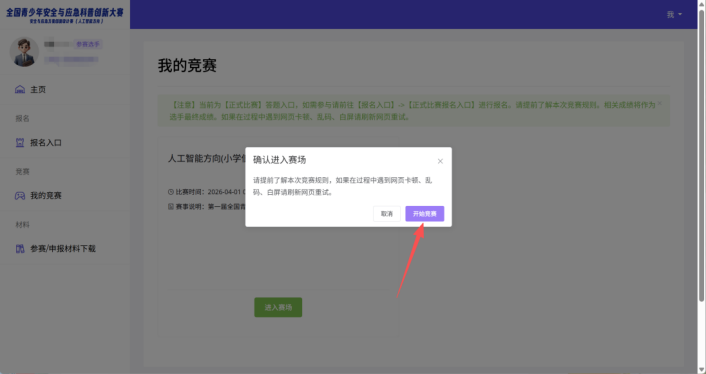Click the 人工智能方向 competition card title
This screenshot has height=374, width=706.
(207, 158)
